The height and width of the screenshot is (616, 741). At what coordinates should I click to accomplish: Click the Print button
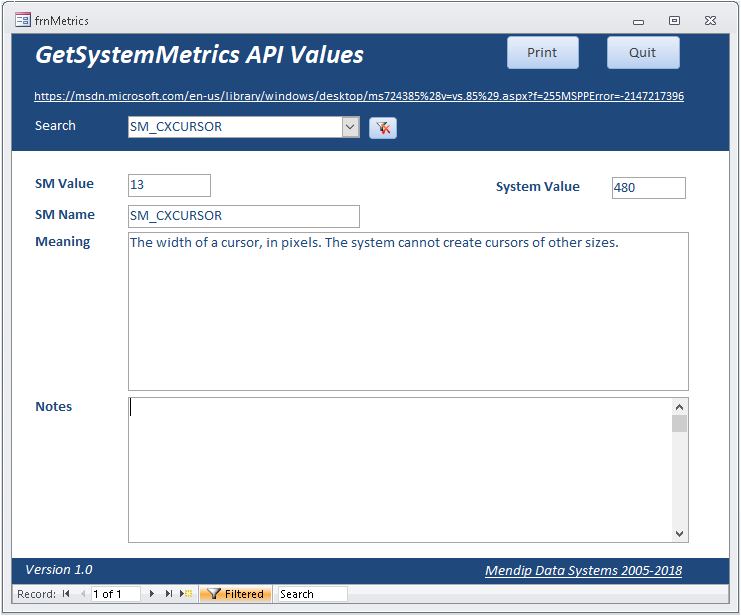543,52
